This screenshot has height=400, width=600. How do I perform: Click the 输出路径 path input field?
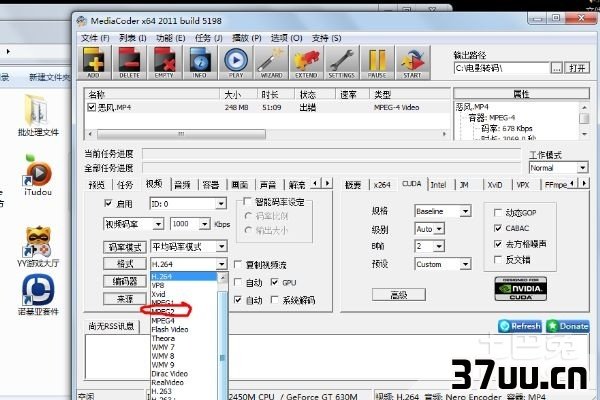coord(502,68)
